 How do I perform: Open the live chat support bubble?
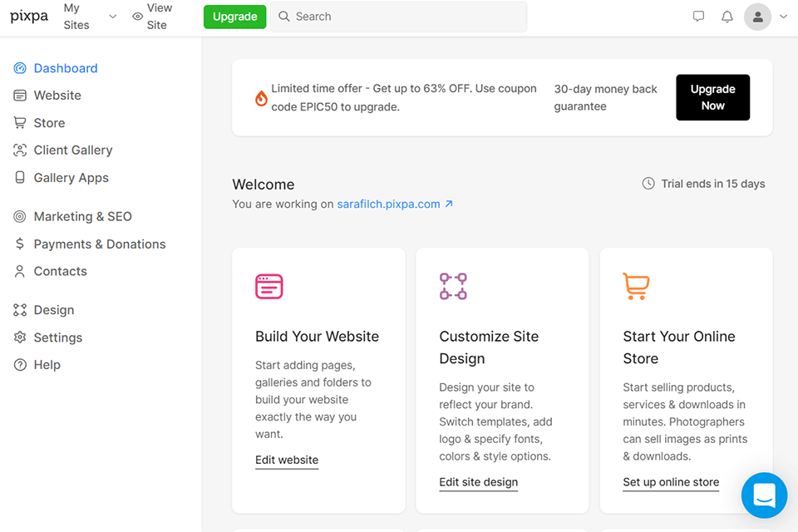[764, 495]
